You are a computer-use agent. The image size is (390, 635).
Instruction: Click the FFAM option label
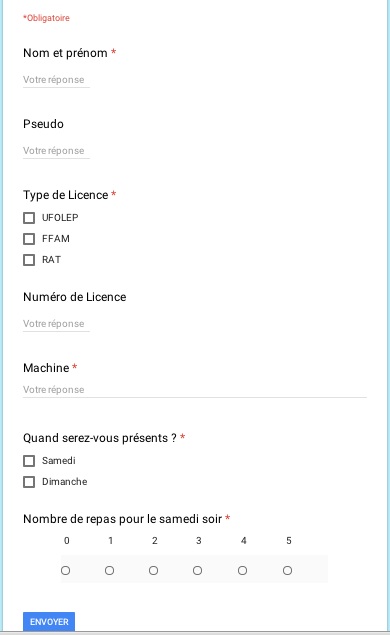click(56, 239)
